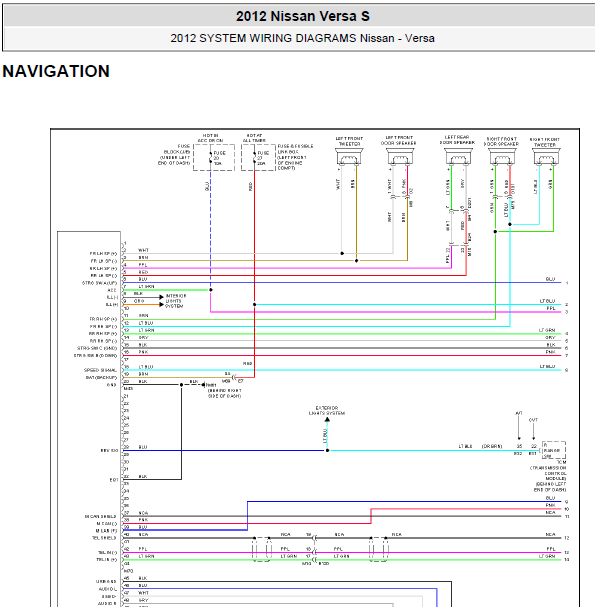This screenshot has width=595, height=607.
Task: Click the HOT IN ACC OR ON label
Action: (210, 138)
